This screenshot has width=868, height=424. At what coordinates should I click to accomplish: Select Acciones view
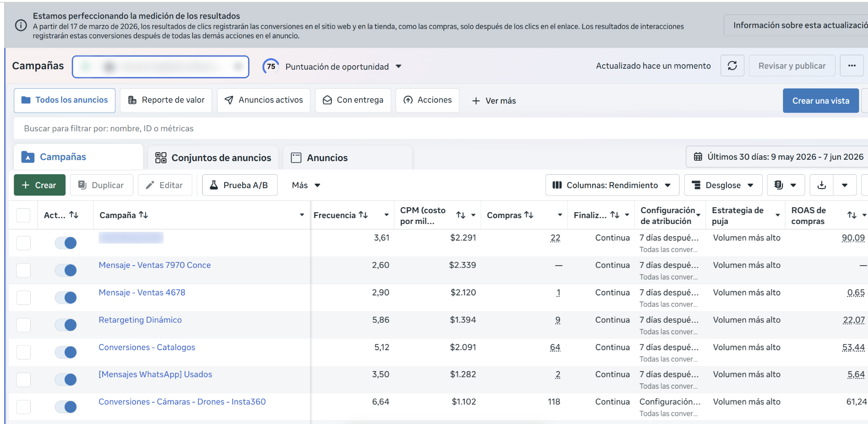pyautogui.click(x=427, y=100)
